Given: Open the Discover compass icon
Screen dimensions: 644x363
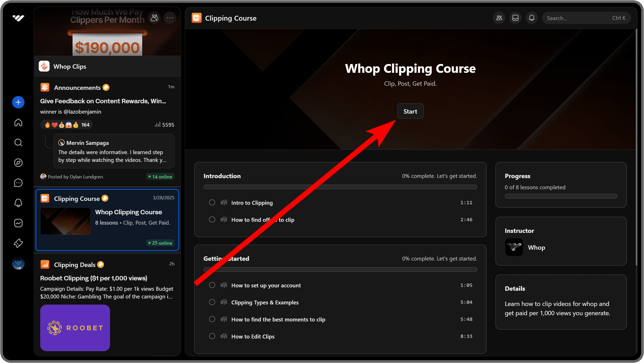Looking at the screenshot, I should pyautogui.click(x=18, y=163).
